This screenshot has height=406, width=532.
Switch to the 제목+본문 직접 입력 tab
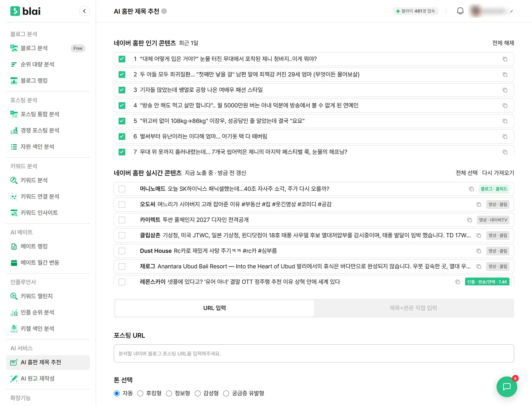(413, 308)
